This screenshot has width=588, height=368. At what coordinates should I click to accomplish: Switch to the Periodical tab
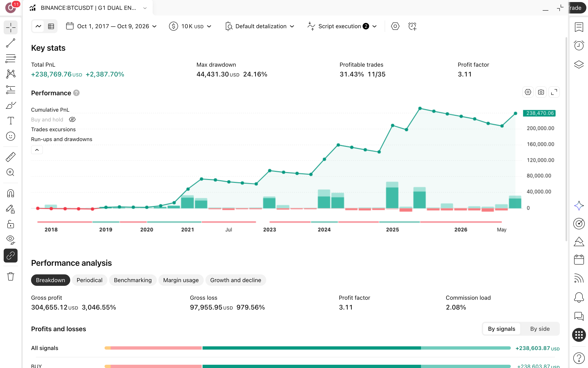(x=89, y=280)
